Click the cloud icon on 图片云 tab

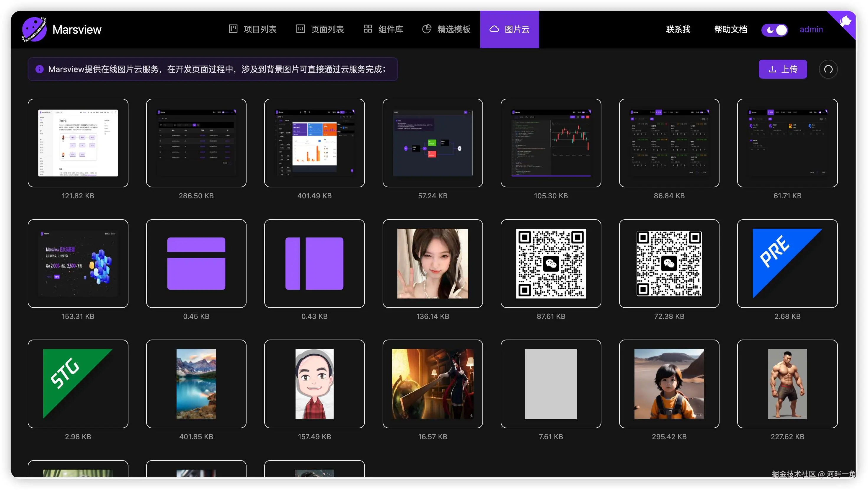tap(494, 29)
